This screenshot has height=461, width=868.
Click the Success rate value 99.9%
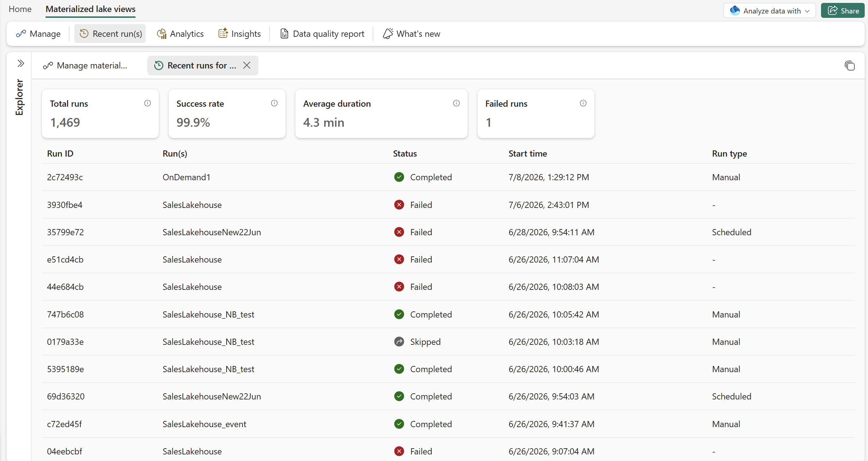193,123
